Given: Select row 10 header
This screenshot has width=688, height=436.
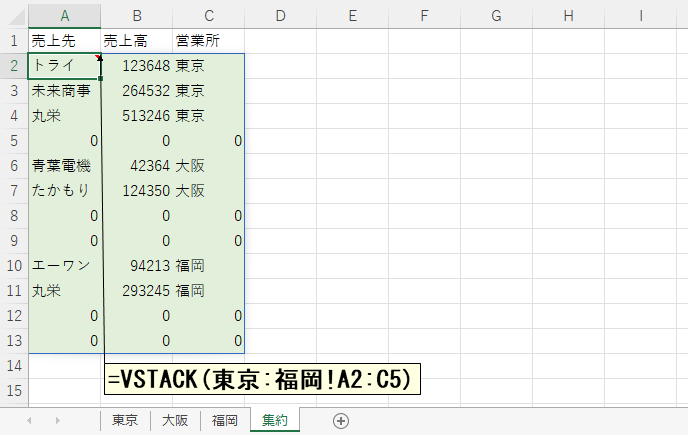Looking at the screenshot, I should pos(14,266).
